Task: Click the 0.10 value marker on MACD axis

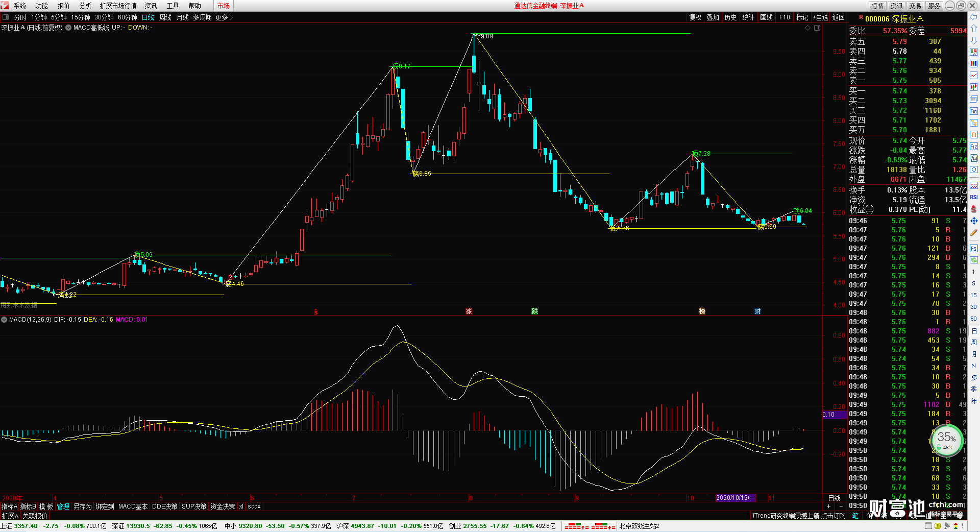Action: [835, 415]
